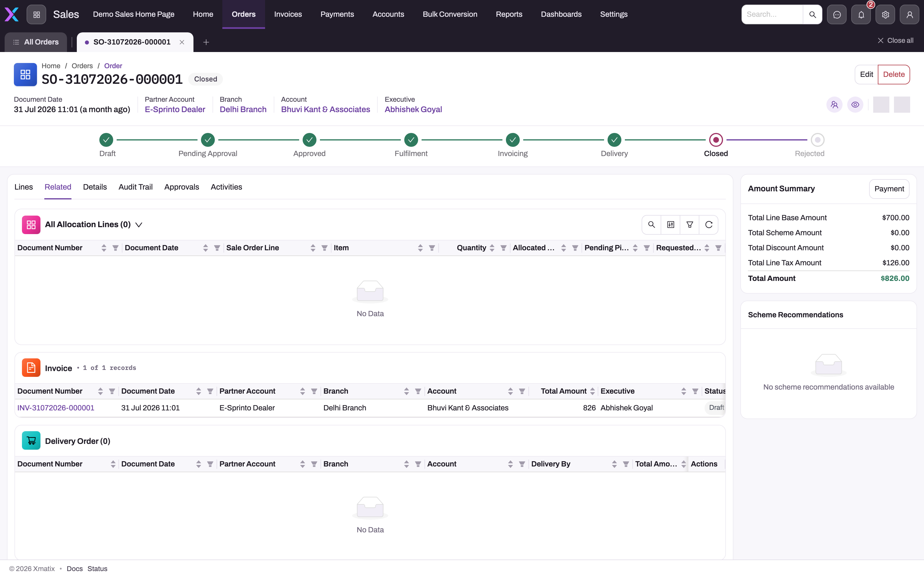
Task: Open the chat messages icon
Action: (x=837, y=14)
